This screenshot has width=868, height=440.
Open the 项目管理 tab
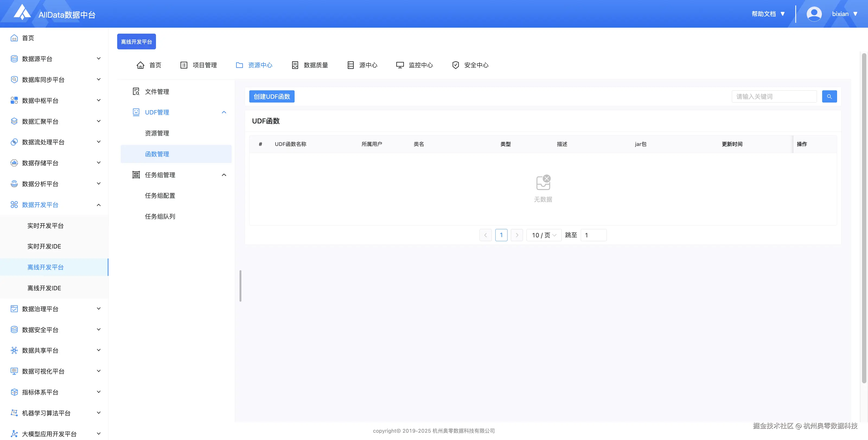(199, 65)
